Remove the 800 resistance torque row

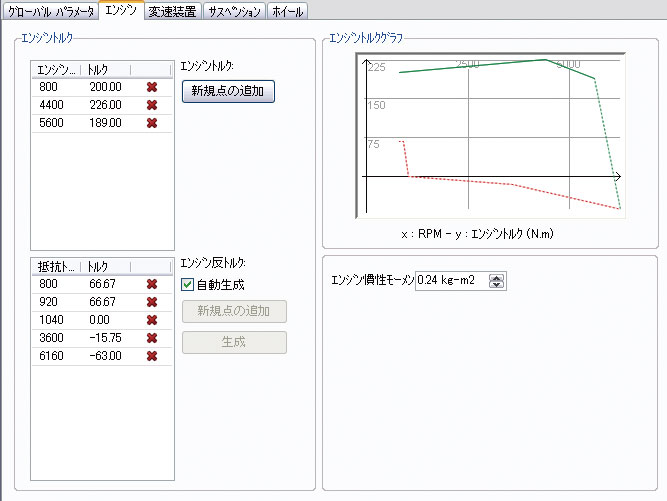(x=152, y=284)
